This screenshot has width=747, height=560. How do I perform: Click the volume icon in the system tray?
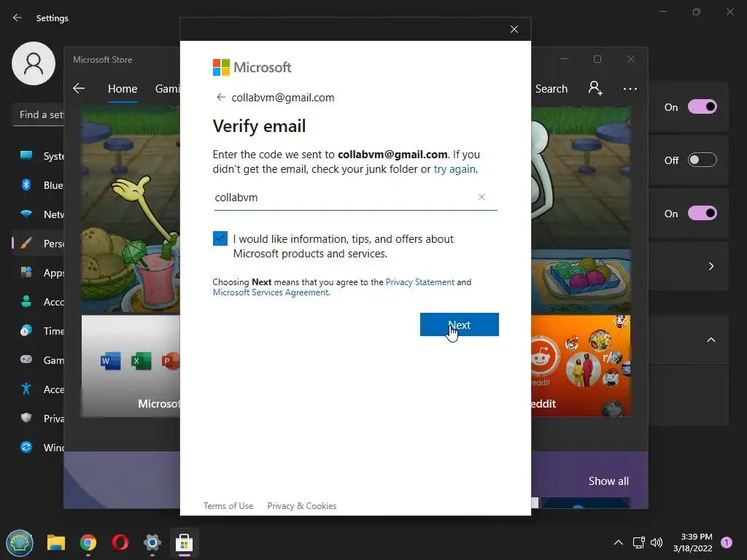[657, 542]
